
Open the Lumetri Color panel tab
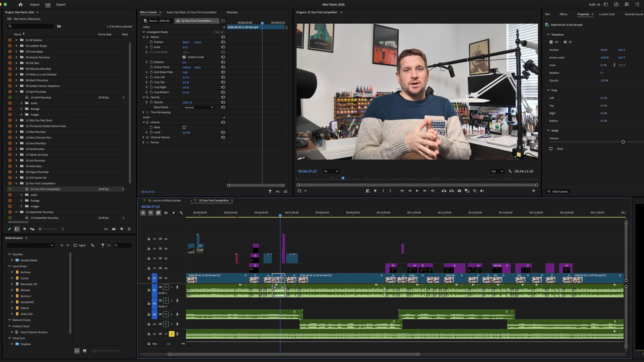(607, 14)
